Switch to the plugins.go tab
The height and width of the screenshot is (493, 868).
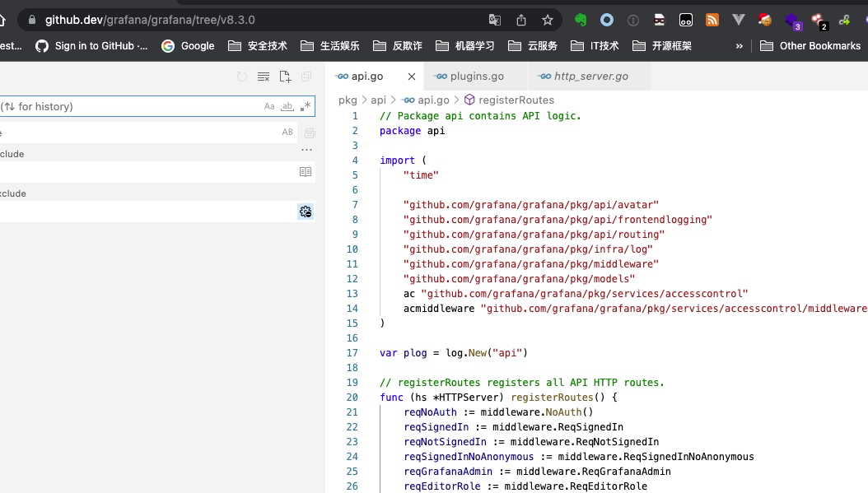[x=477, y=77]
